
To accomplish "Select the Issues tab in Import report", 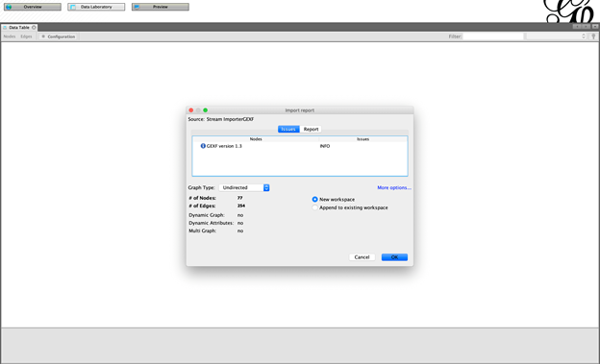I will tap(288, 130).
